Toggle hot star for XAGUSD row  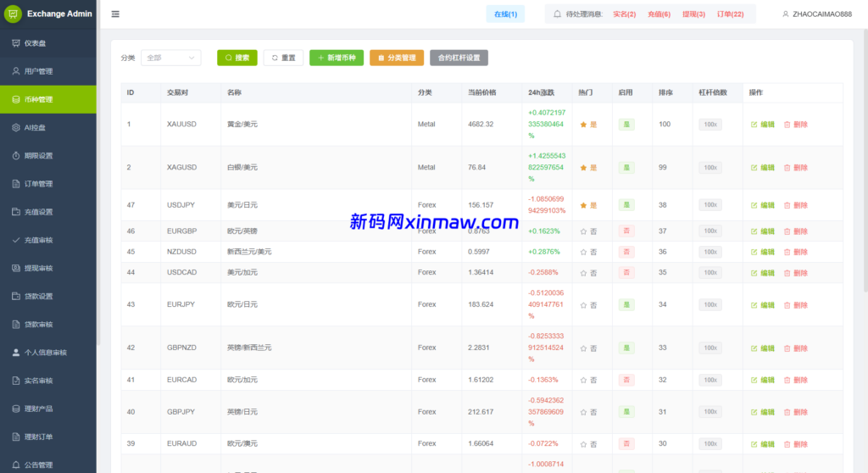click(583, 168)
